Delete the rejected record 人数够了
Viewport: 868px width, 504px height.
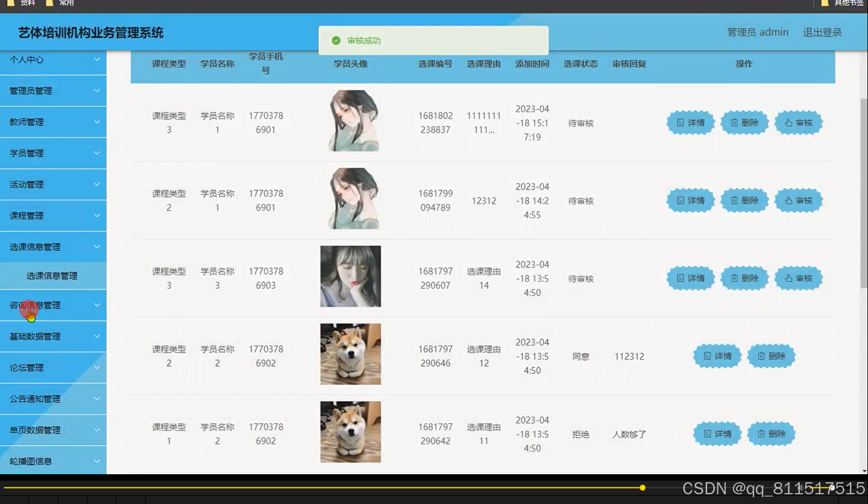point(771,434)
